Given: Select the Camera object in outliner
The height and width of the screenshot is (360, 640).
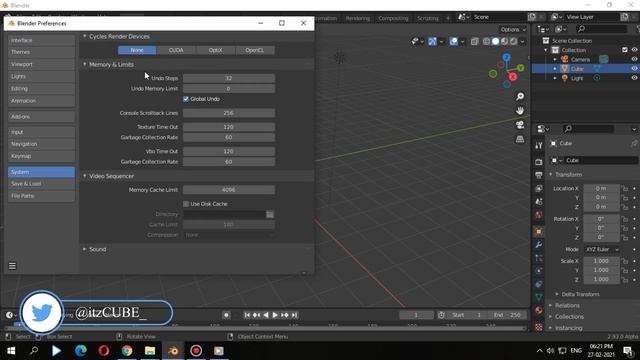Looking at the screenshot, I should tap(580, 60).
